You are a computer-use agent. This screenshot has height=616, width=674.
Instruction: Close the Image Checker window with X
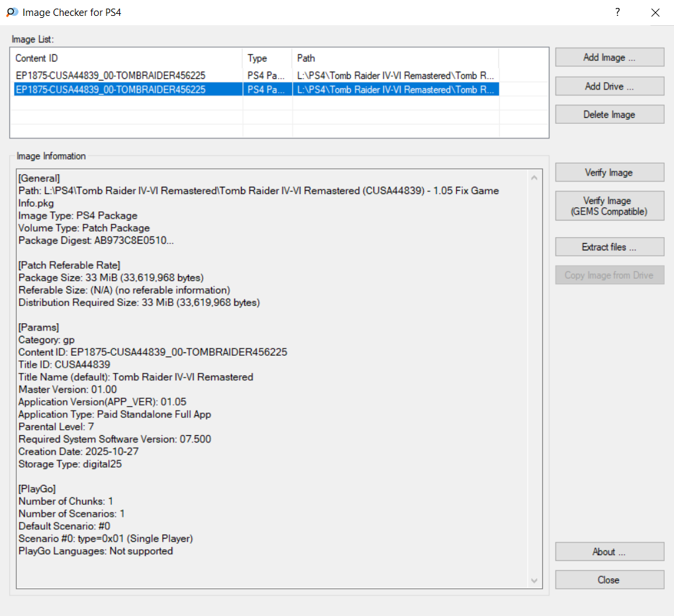click(655, 13)
